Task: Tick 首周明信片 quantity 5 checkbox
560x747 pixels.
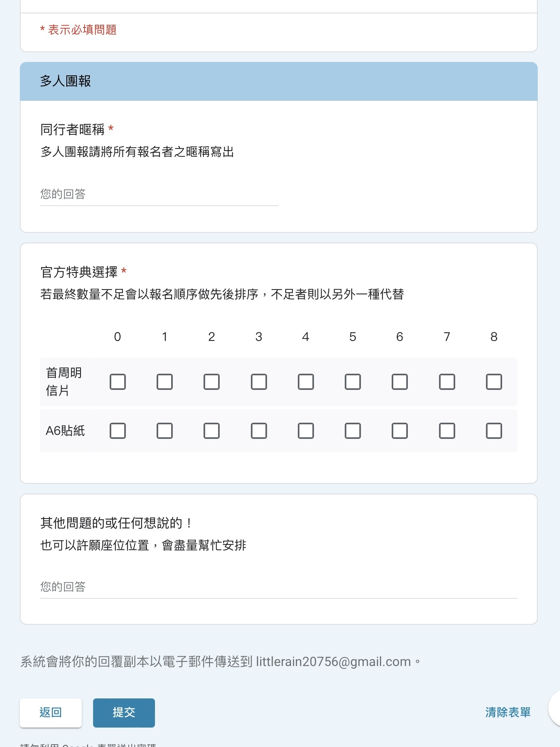Action: pos(353,382)
